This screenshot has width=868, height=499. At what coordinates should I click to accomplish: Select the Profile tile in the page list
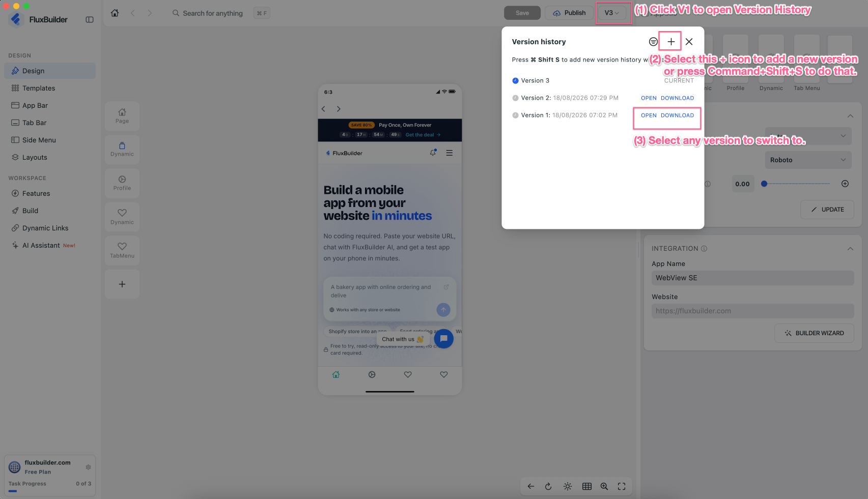(122, 183)
